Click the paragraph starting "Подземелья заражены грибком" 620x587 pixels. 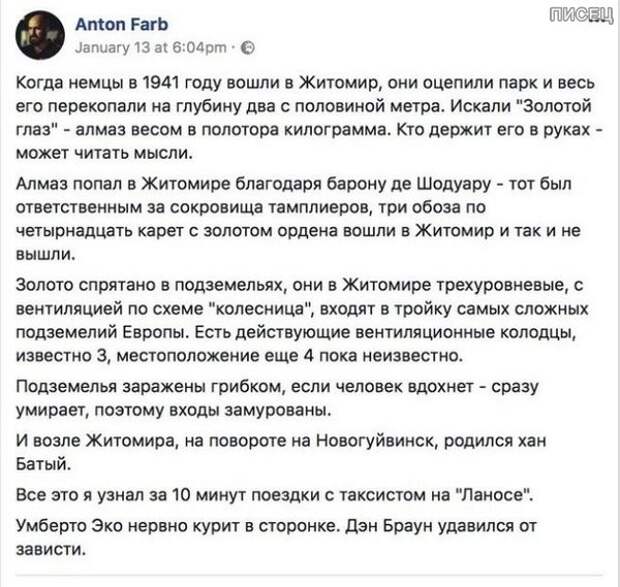point(277,398)
